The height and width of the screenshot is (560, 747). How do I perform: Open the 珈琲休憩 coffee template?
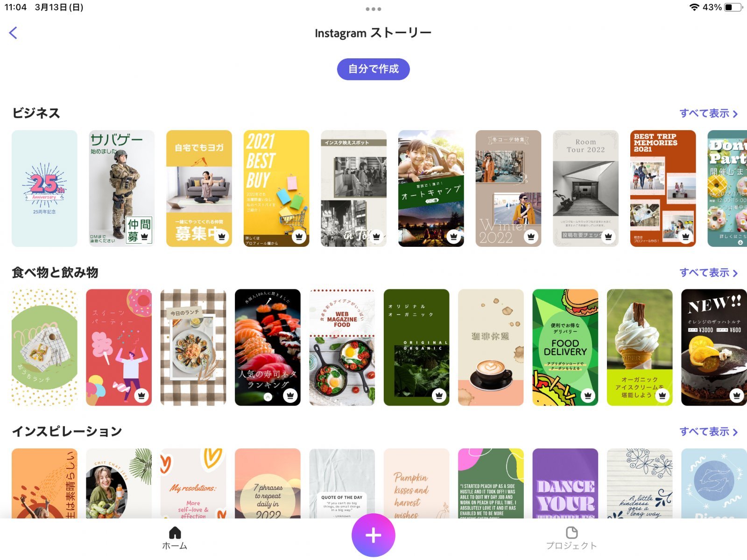pyautogui.click(x=491, y=347)
